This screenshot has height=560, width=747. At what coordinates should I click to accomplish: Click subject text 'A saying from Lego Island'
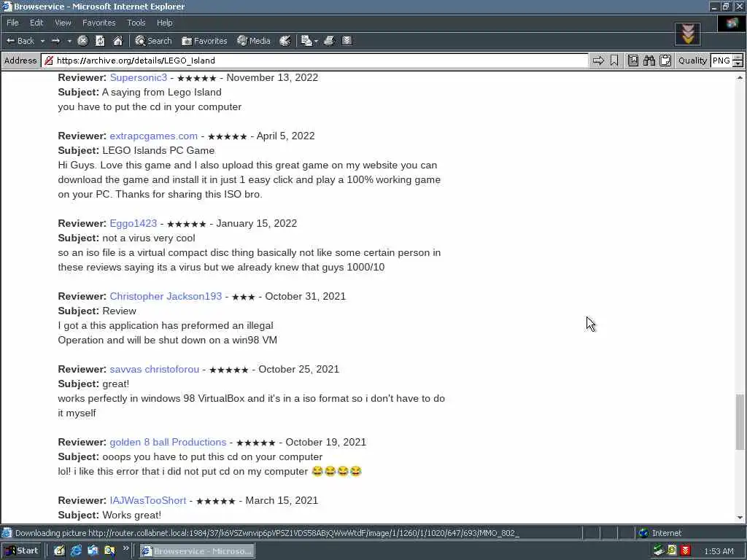click(x=161, y=93)
